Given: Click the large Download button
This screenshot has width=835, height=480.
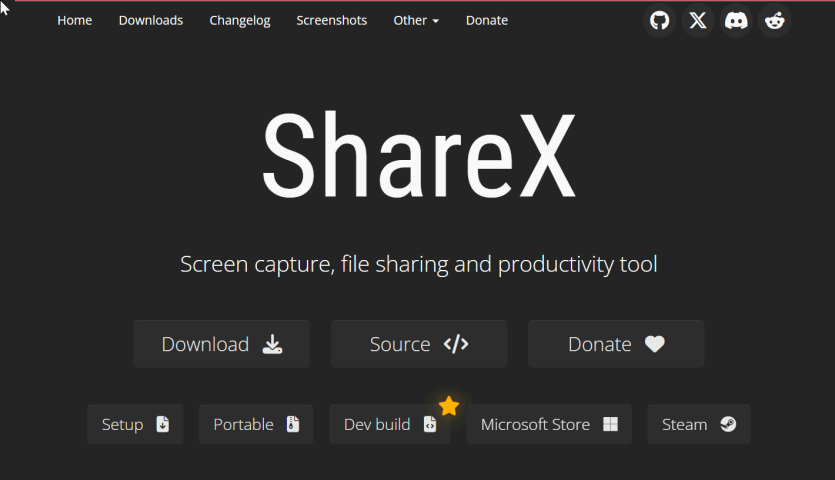Looking at the screenshot, I should click(x=222, y=344).
